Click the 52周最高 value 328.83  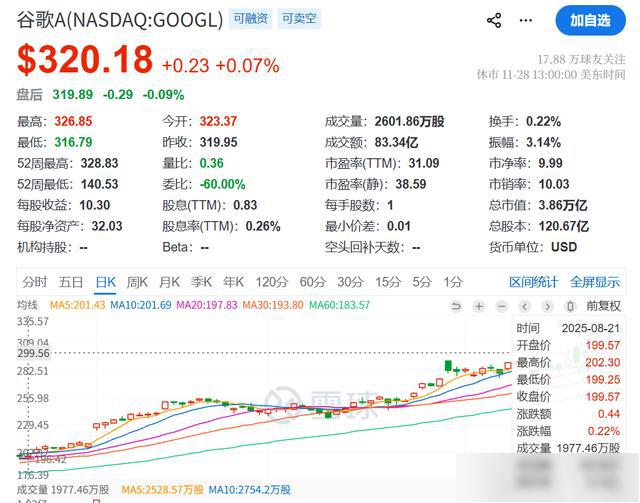100,163
